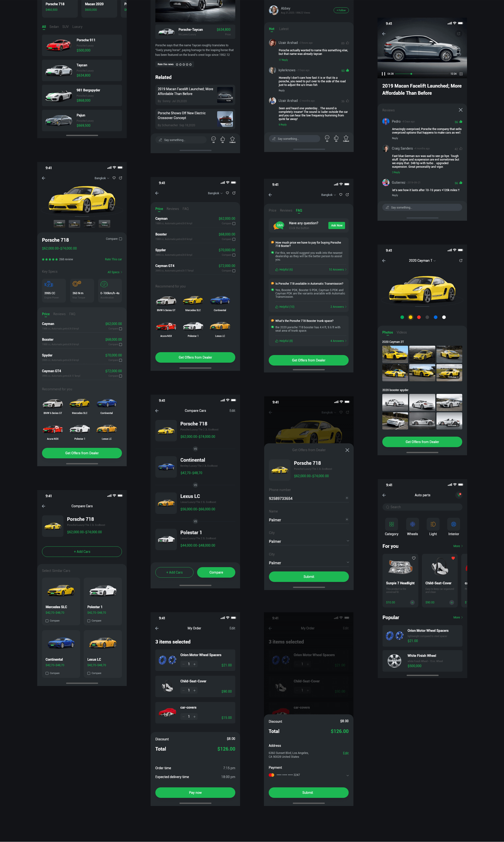Like kylerknows' comment with the thumbs-up
The height and width of the screenshot is (842, 504).
(347, 70)
